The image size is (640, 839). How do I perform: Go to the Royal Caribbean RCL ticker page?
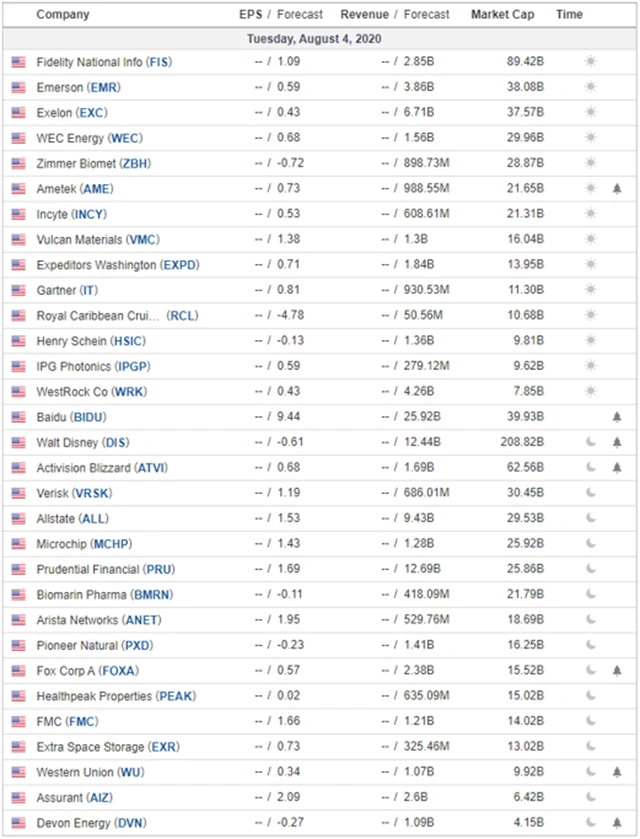point(183,315)
